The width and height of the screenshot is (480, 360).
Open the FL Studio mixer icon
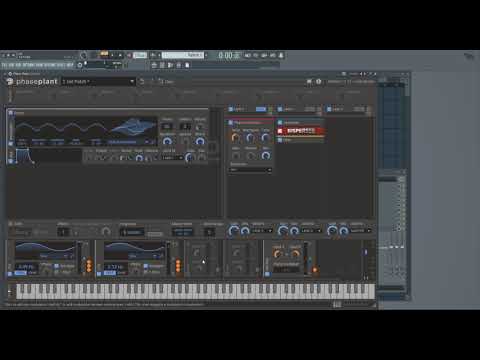point(179,65)
